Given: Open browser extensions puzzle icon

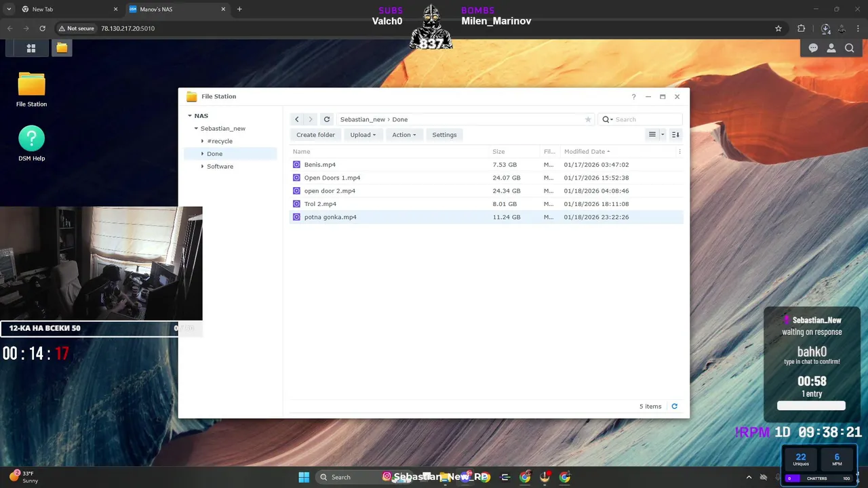Looking at the screenshot, I should tap(802, 28).
